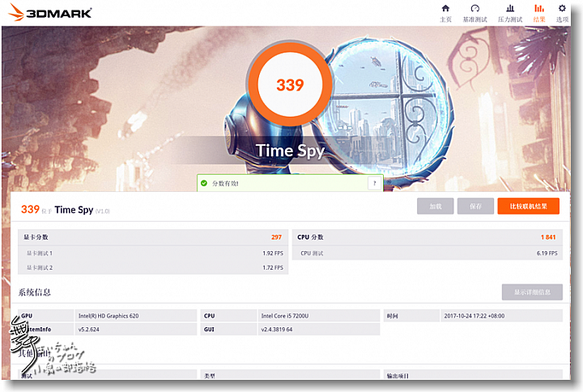Select the GUI version v2.4.3819 64
This screenshot has height=392, width=583.
tap(277, 330)
